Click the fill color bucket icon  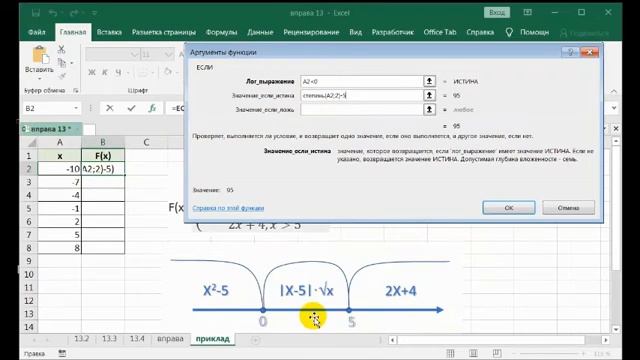pos(167,72)
